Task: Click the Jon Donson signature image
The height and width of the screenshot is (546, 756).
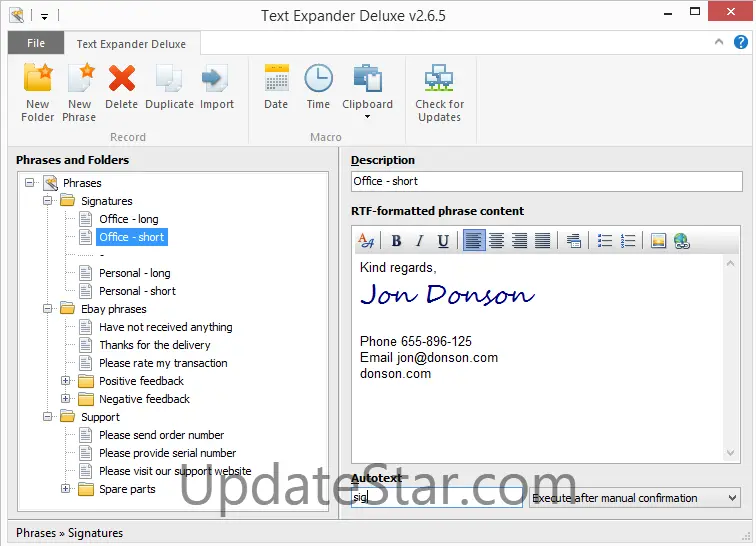Action: point(447,294)
